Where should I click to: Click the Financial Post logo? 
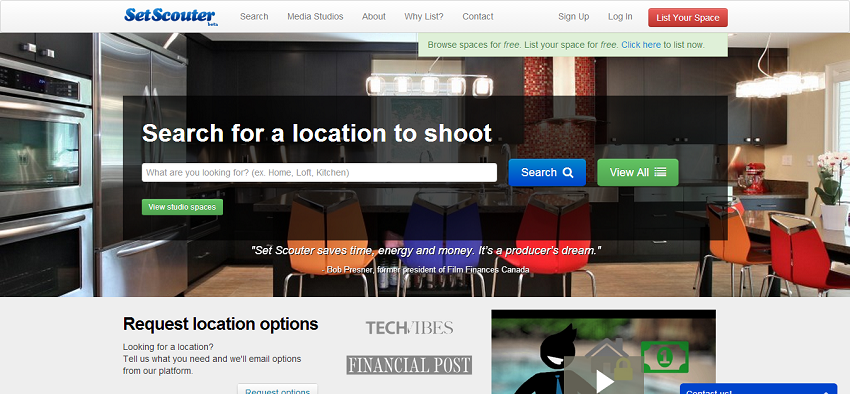pos(409,365)
